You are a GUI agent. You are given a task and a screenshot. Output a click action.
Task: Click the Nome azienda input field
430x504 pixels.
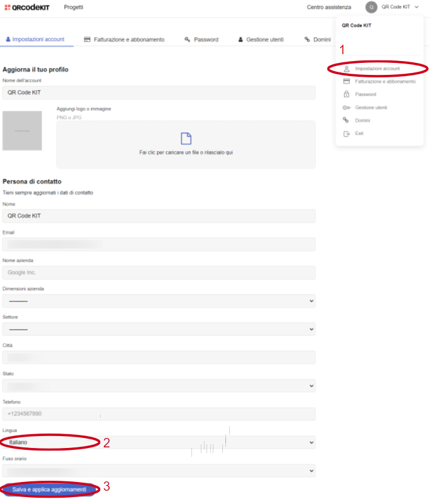coord(159,272)
